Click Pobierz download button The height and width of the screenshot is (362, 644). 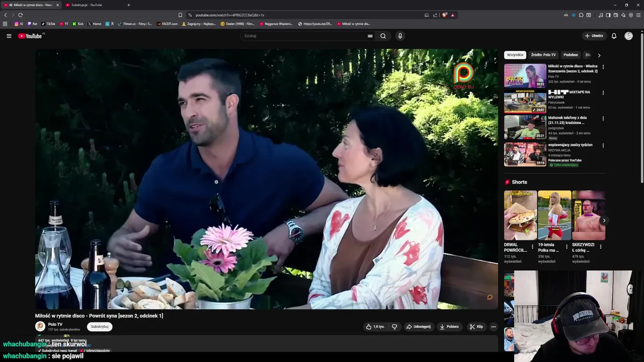[x=449, y=326]
